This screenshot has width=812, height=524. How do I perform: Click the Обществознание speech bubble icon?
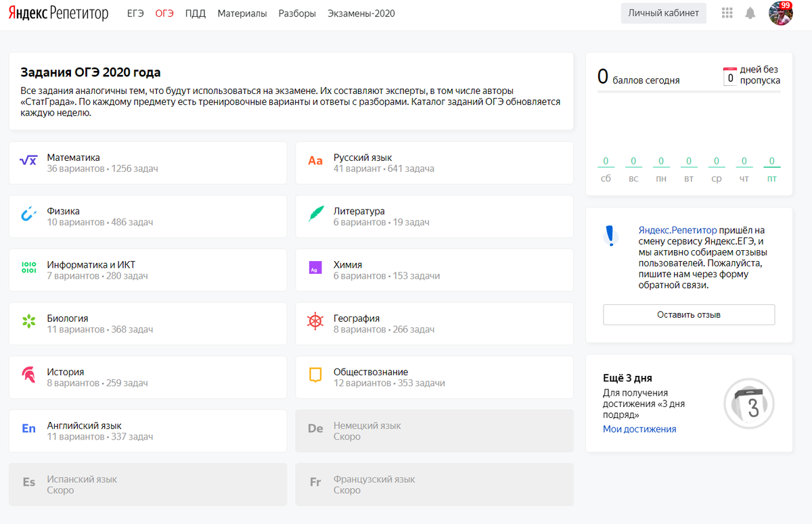click(315, 375)
